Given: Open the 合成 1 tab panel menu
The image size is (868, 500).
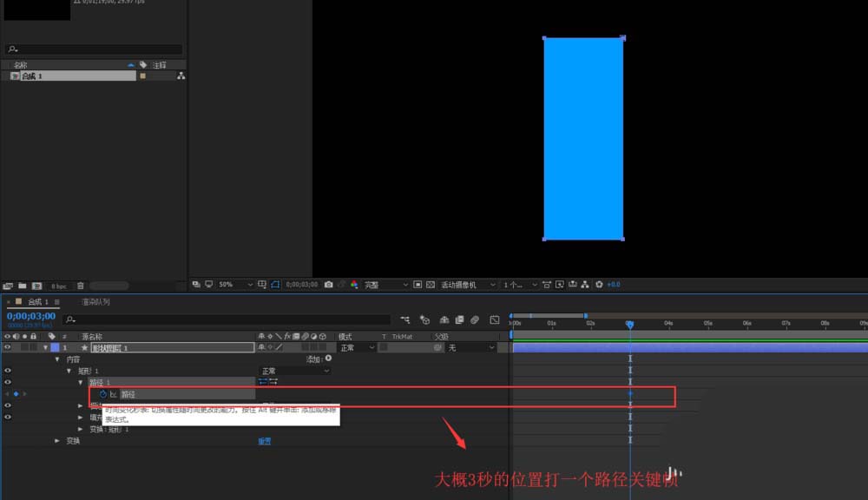Looking at the screenshot, I should pos(57,302).
